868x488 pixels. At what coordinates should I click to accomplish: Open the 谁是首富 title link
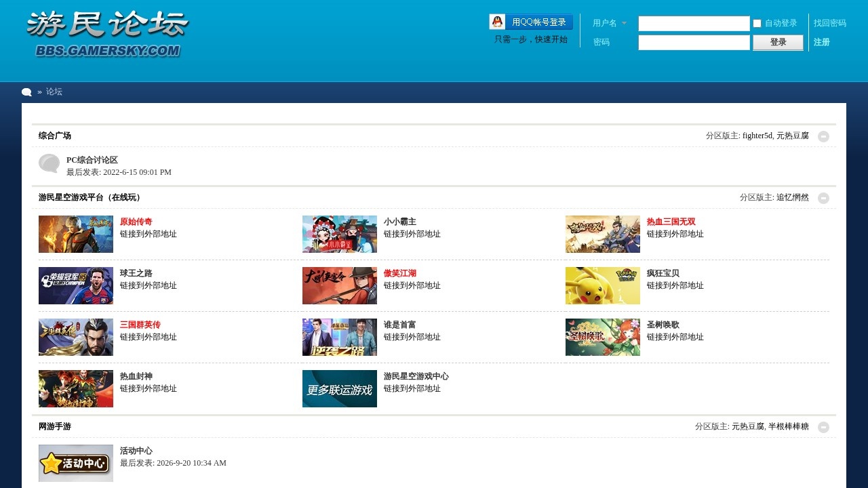pos(400,325)
